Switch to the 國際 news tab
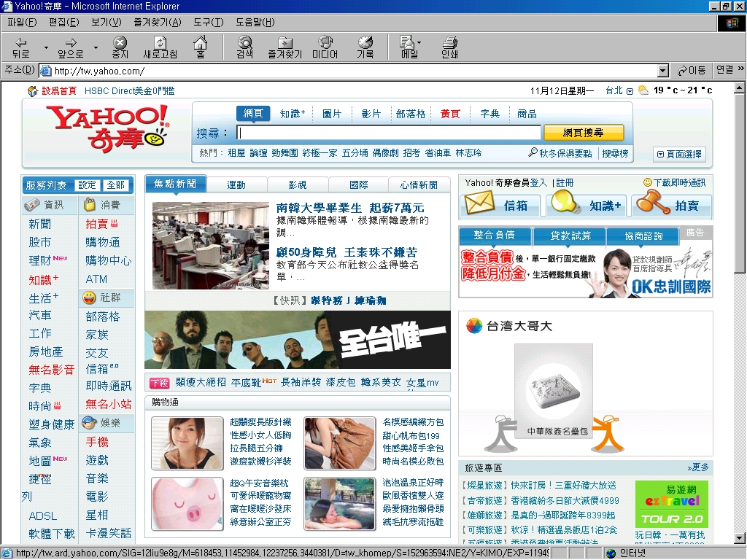 click(358, 184)
